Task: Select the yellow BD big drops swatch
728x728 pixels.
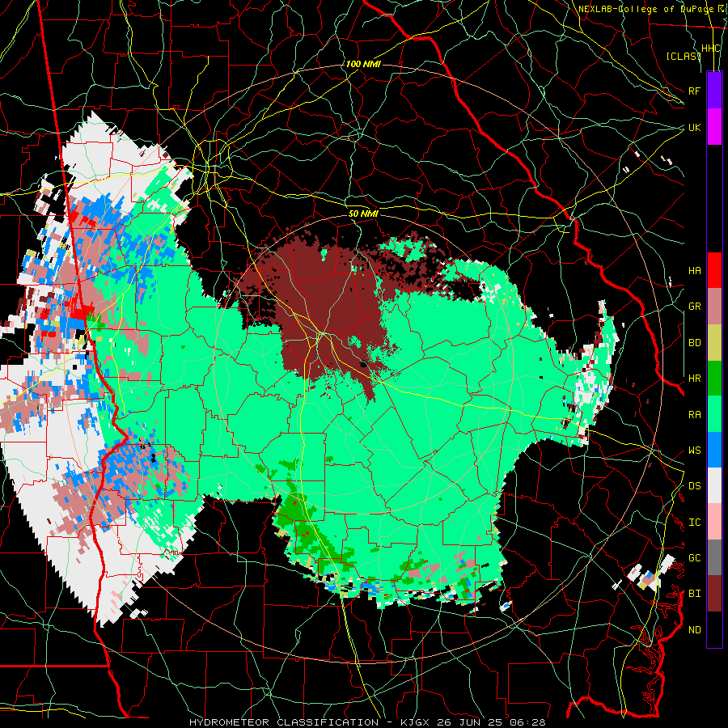Action: [714, 343]
